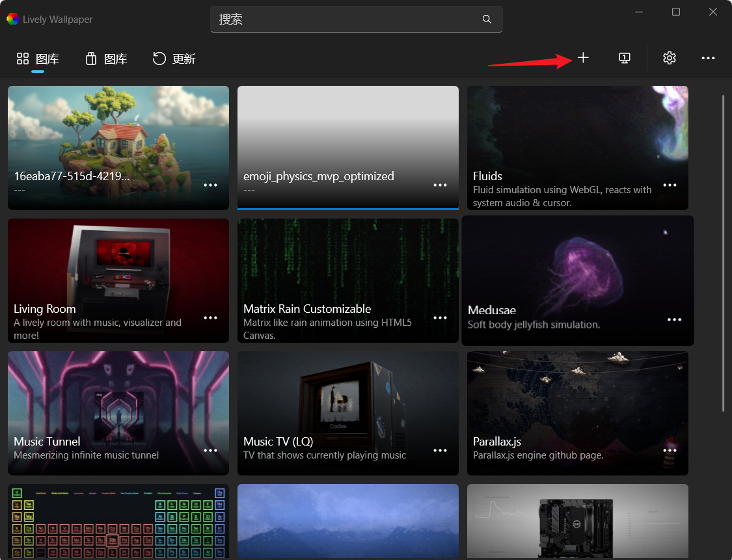Open the top-right toolbar more options menu
The height and width of the screenshot is (560, 732).
click(708, 59)
